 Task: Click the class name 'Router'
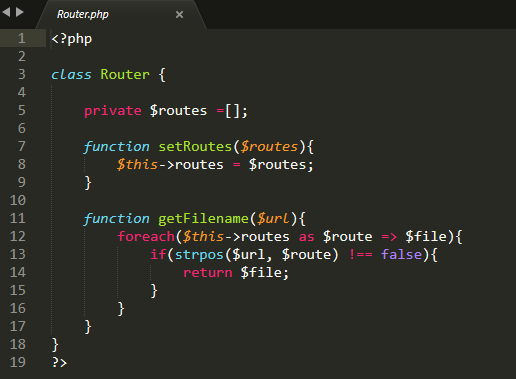click(125, 74)
